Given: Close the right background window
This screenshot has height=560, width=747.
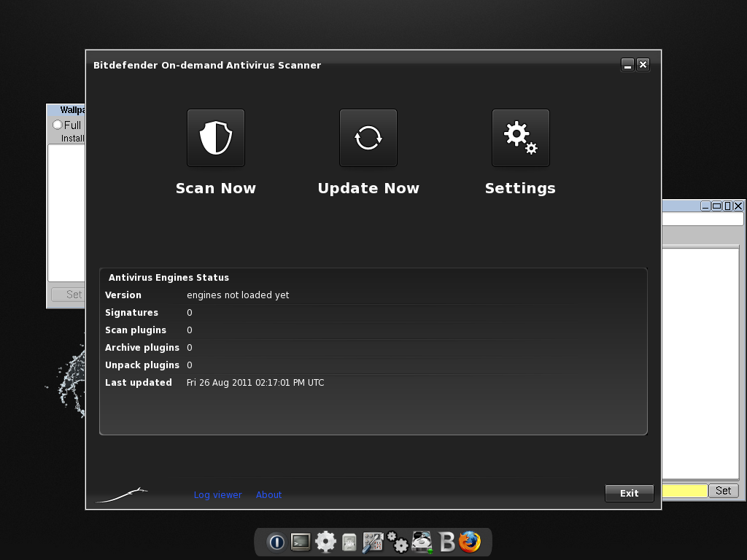Looking at the screenshot, I should click(x=738, y=206).
